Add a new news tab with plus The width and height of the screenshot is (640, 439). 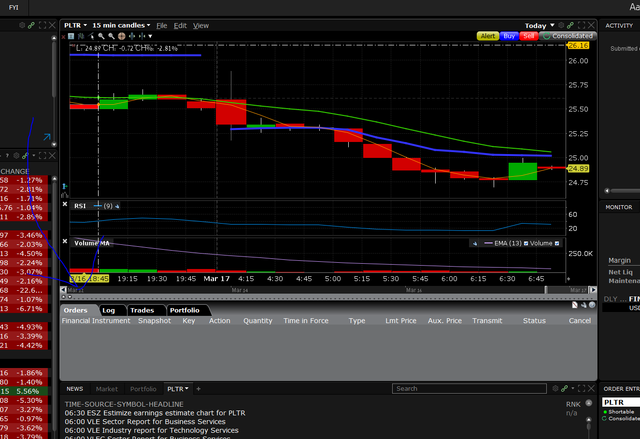198,389
